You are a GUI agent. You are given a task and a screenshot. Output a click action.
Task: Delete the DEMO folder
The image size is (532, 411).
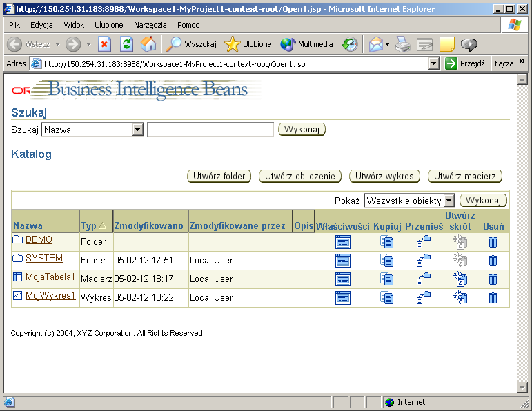click(x=493, y=242)
